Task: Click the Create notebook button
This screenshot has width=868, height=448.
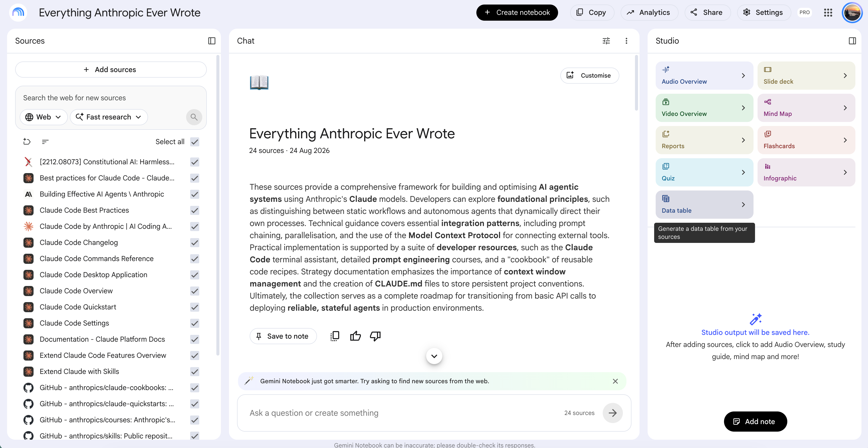Action: 517,12
